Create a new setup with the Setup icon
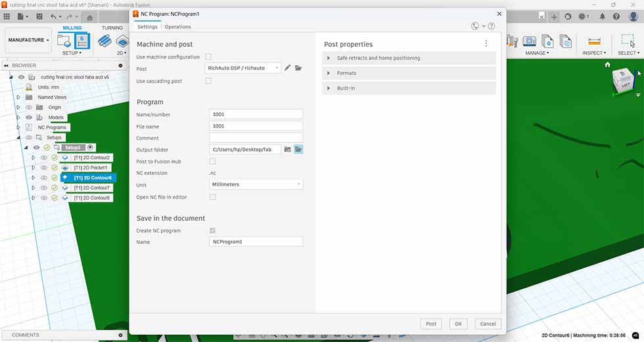Viewport: 644px width, 342px height. 64,41
